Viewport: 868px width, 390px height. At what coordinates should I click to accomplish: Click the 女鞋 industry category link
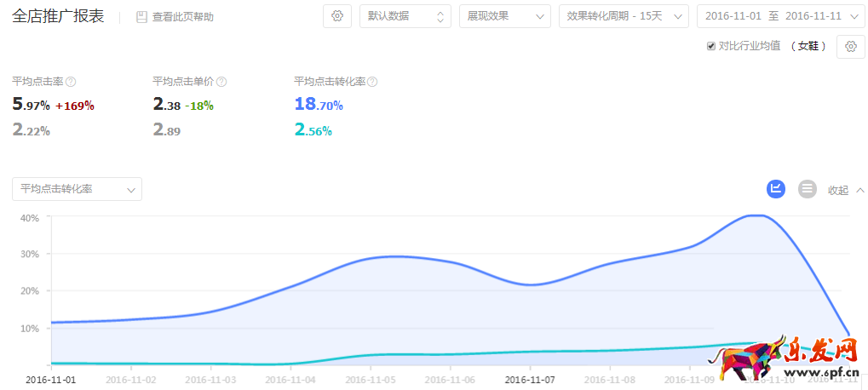point(808,46)
